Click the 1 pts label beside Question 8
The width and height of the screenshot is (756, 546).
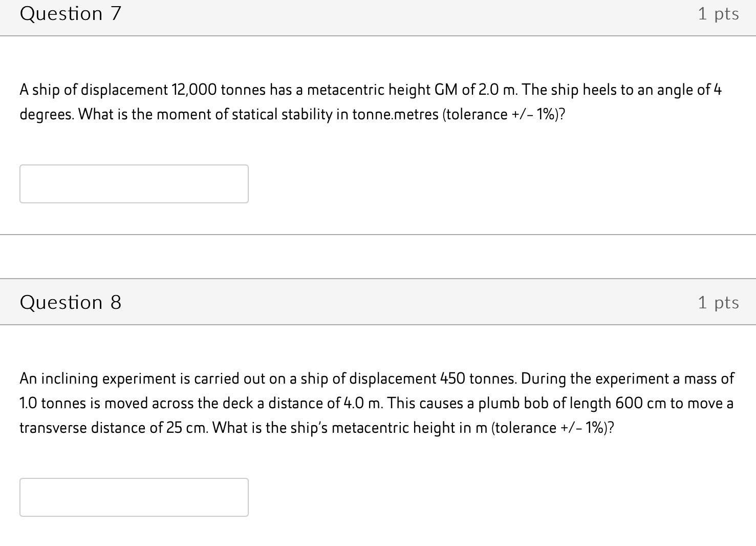(x=718, y=302)
